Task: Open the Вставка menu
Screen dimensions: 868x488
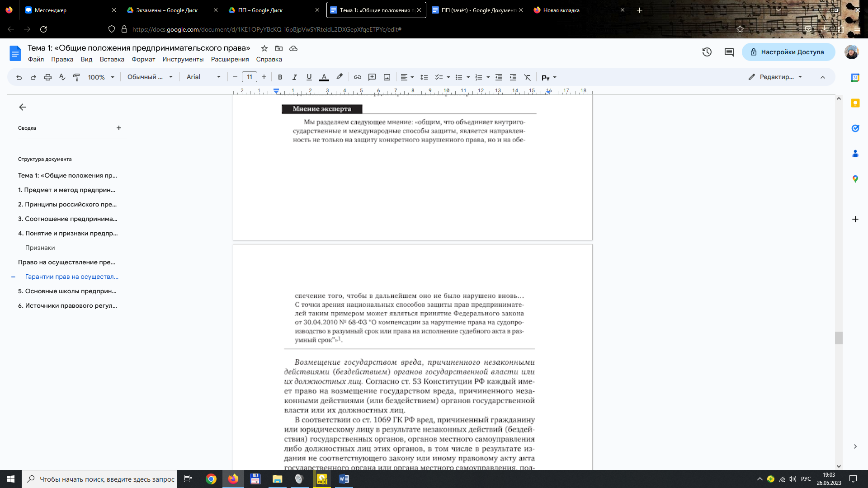Action: [x=112, y=59]
